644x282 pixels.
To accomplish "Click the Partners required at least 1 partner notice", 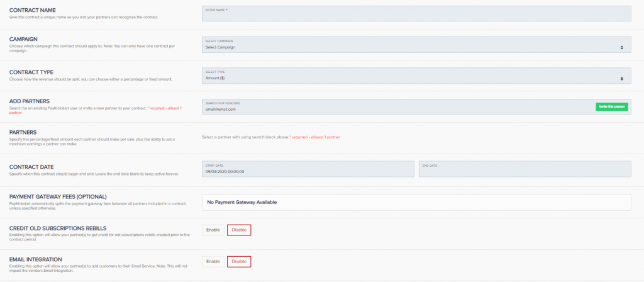I will pos(314,137).
